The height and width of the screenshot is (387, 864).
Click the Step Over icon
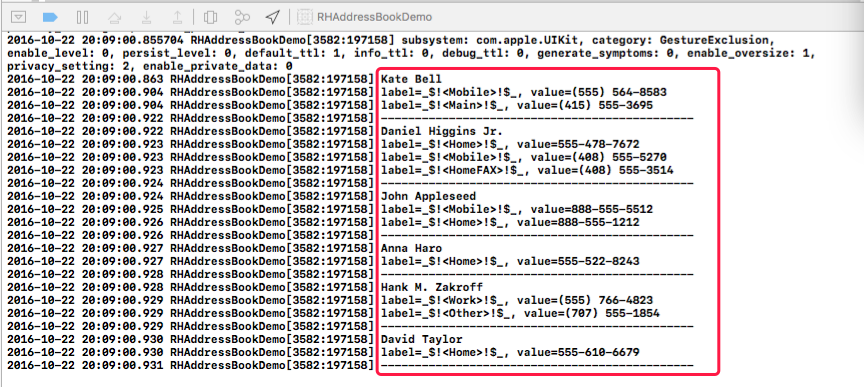pos(114,18)
